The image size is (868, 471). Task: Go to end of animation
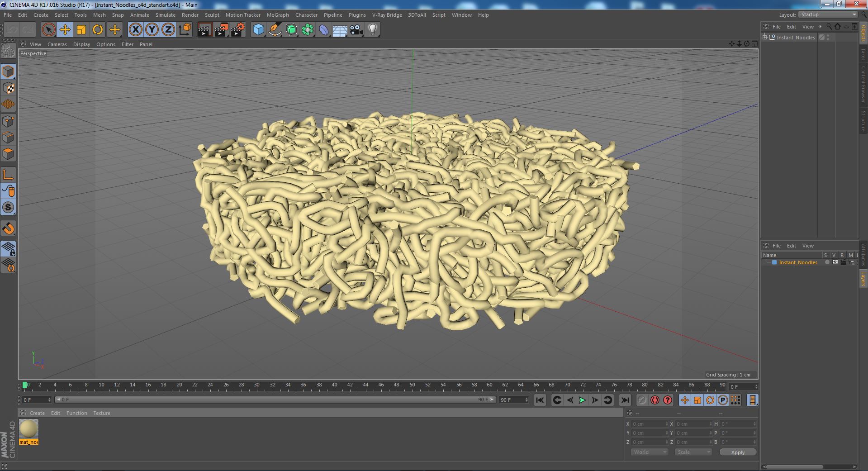coord(625,400)
